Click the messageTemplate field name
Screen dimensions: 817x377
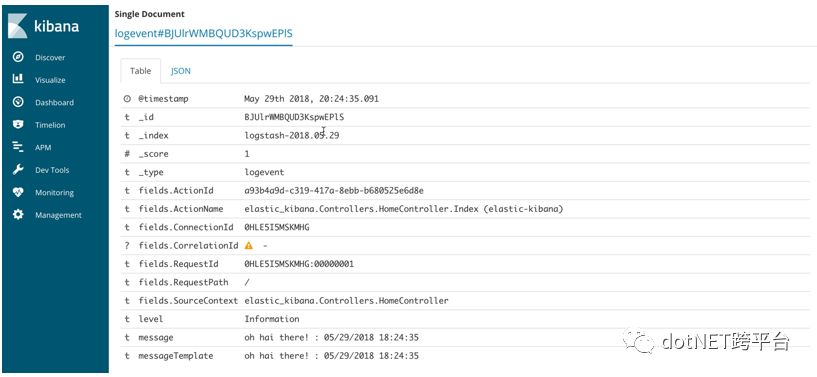[176, 356]
